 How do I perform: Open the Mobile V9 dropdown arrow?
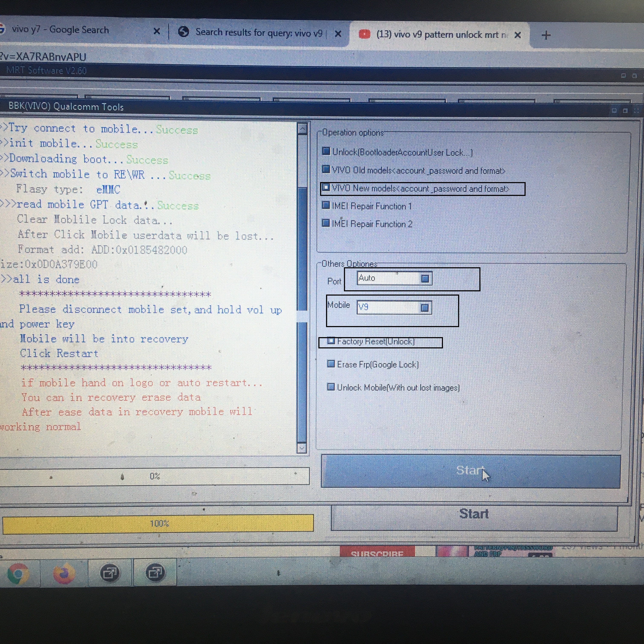(x=425, y=308)
